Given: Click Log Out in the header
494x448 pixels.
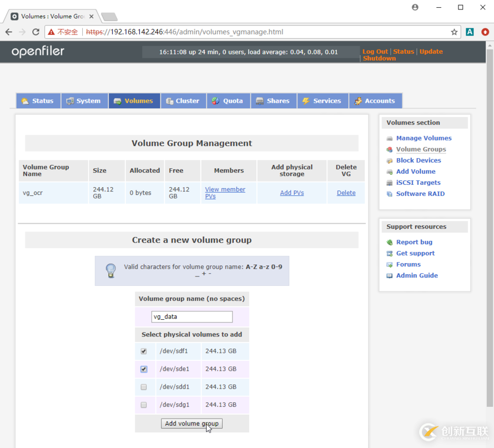Looking at the screenshot, I should [x=375, y=52].
